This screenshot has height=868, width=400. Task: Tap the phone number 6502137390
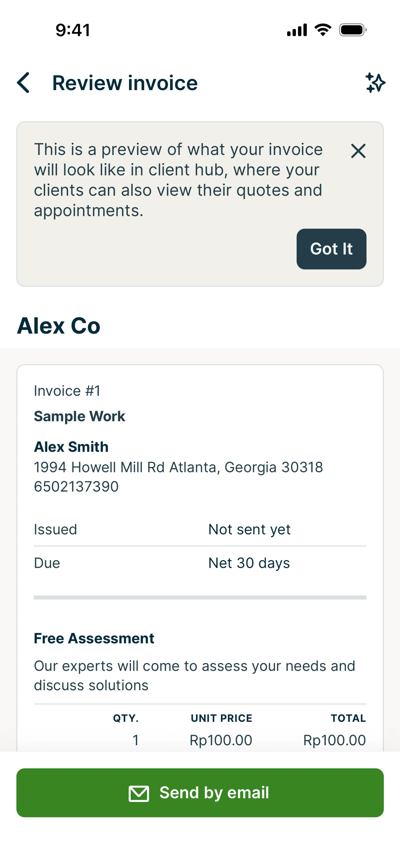[76, 486]
